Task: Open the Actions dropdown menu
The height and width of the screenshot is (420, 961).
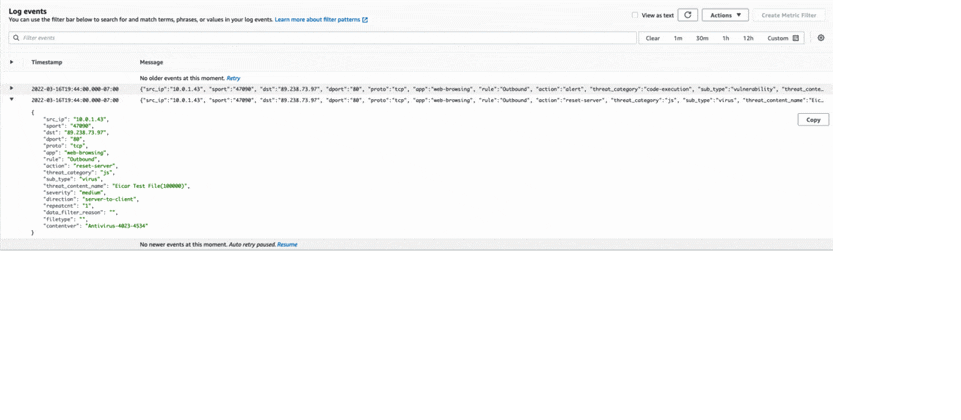Action: pyautogui.click(x=725, y=15)
